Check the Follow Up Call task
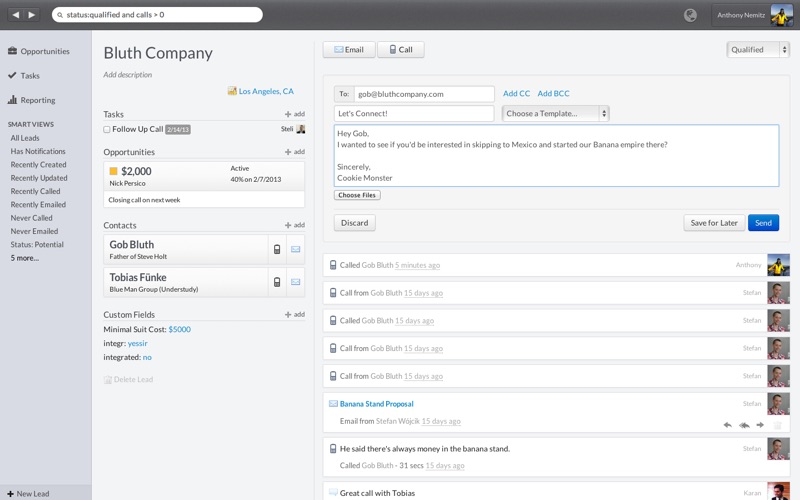 pyautogui.click(x=107, y=130)
